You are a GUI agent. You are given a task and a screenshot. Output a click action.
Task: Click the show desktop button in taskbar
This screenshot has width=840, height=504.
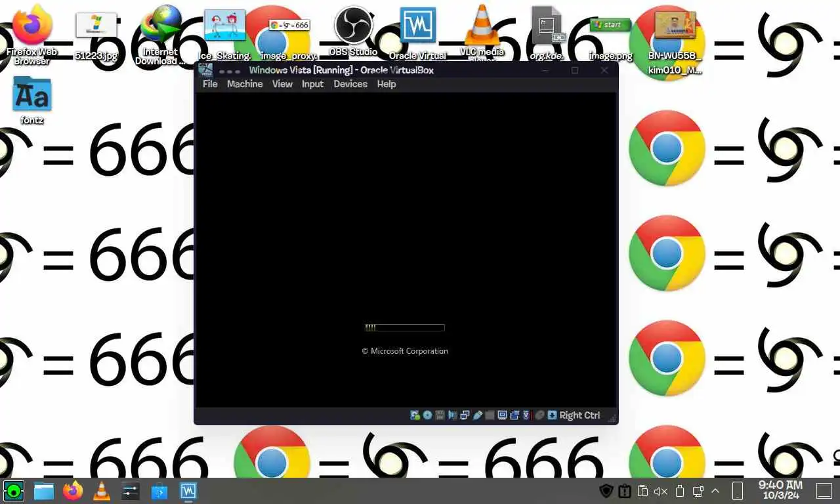pyautogui.click(x=824, y=491)
